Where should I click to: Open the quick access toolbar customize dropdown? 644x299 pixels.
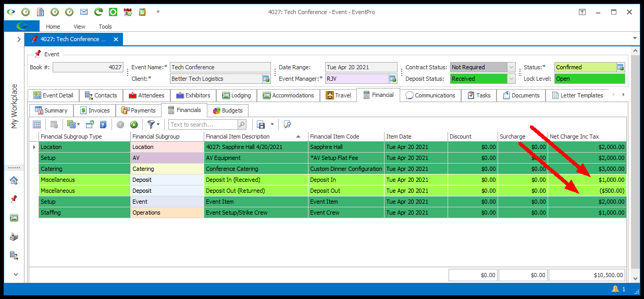click(158, 11)
